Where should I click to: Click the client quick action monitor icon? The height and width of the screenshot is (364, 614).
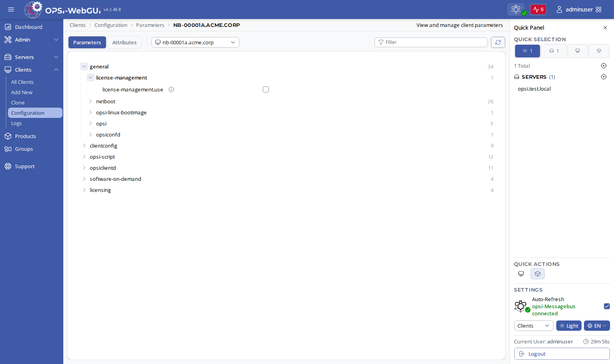pos(521,274)
